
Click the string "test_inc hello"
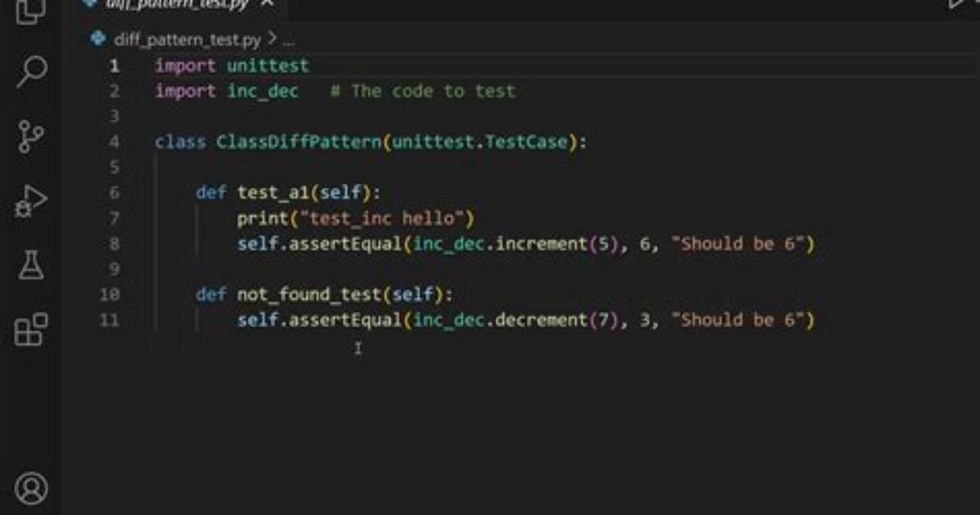click(x=382, y=218)
